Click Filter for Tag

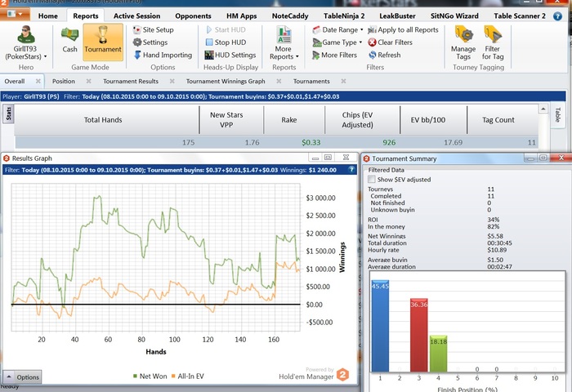click(x=493, y=43)
